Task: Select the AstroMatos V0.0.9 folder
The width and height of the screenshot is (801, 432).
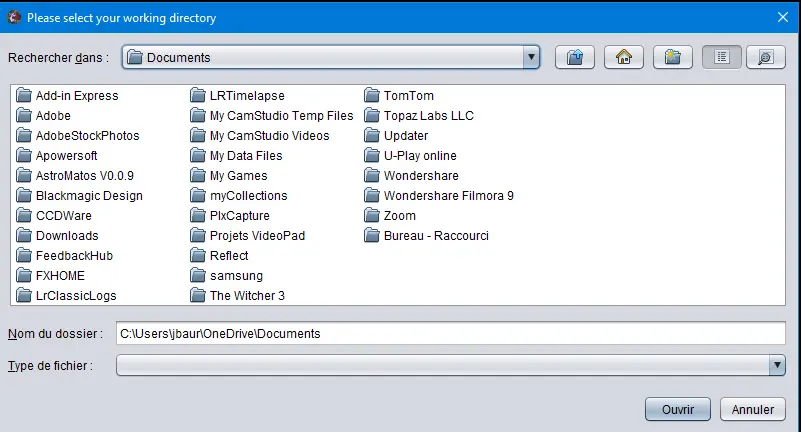Action: (75, 176)
